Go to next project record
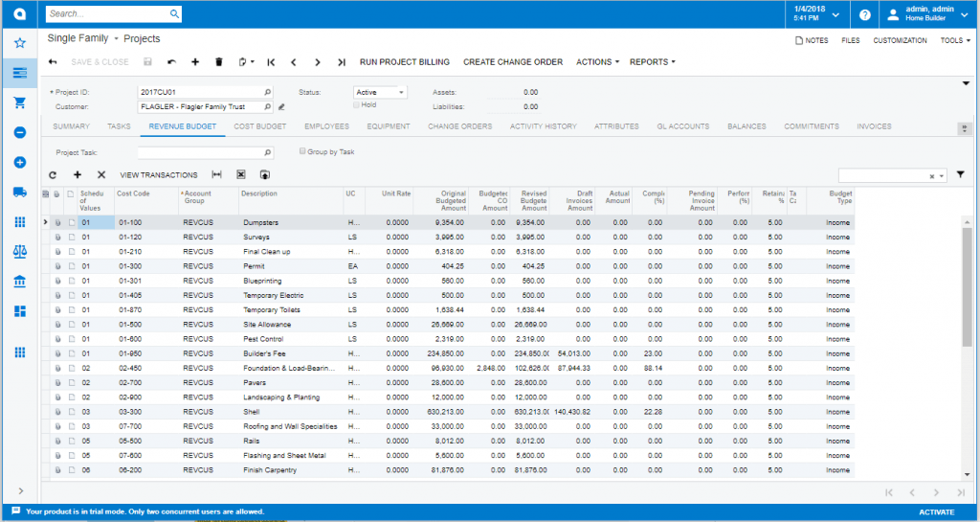 (318, 62)
